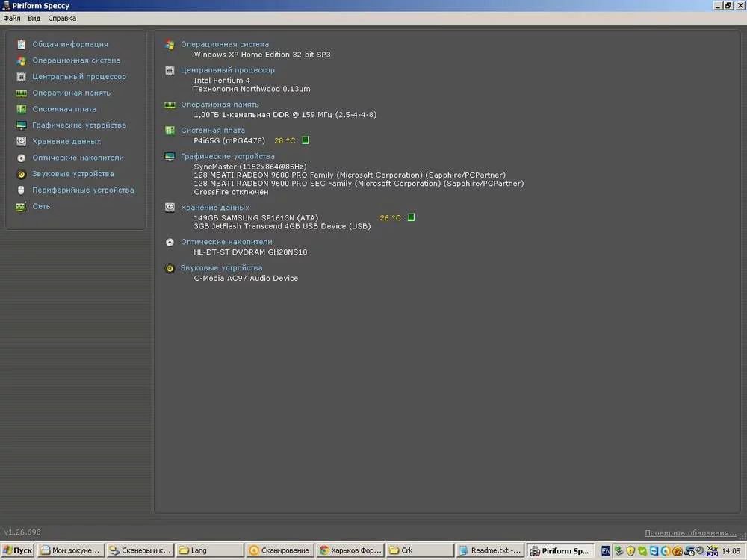Click the optical disc icon in summary pane
The image size is (747, 560).
point(170,243)
